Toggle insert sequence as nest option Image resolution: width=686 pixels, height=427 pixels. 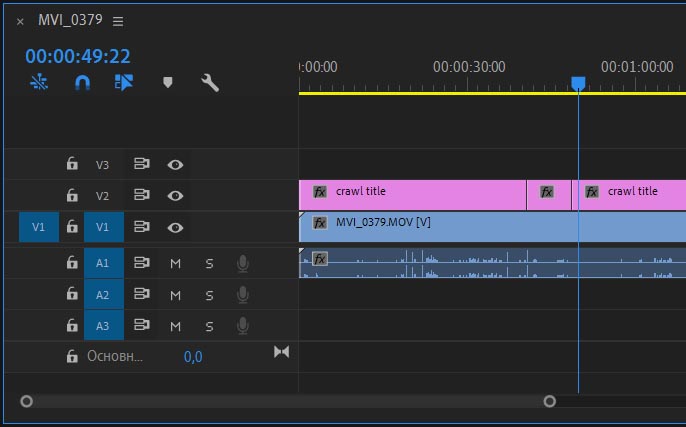[39, 82]
